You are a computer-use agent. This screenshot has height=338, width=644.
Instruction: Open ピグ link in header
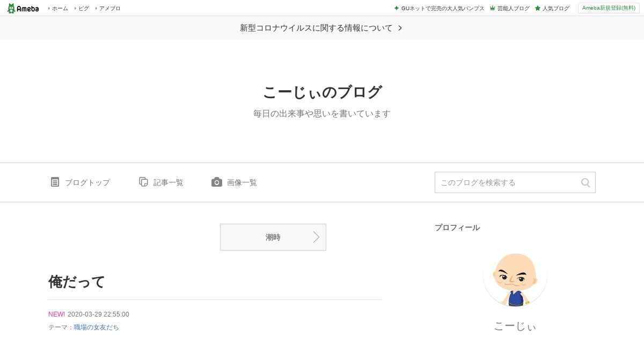[84, 9]
